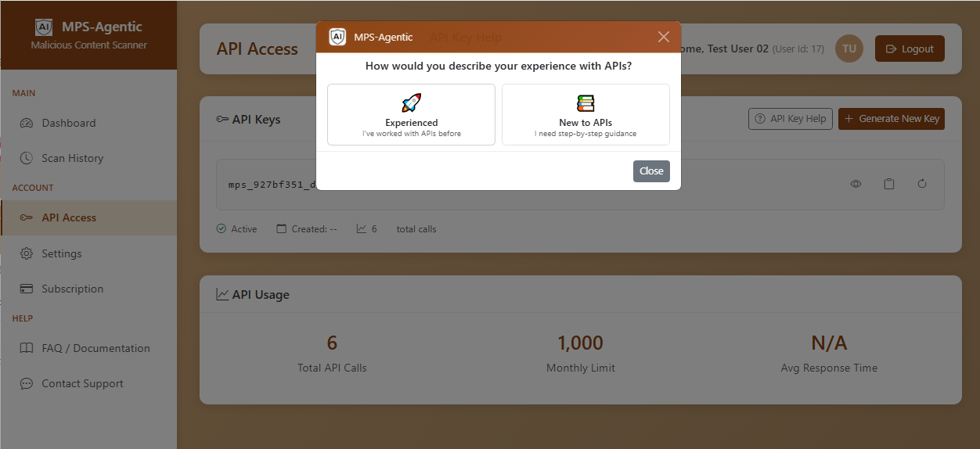Viewport: 980px width, 449px height.
Task: Click the TU user avatar
Action: coord(849,48)
